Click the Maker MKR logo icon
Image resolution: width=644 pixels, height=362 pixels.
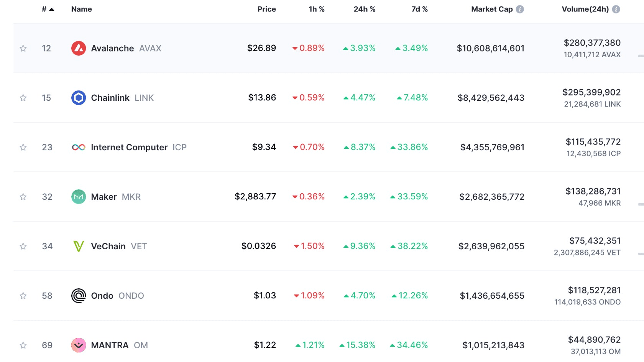point(79,197)
